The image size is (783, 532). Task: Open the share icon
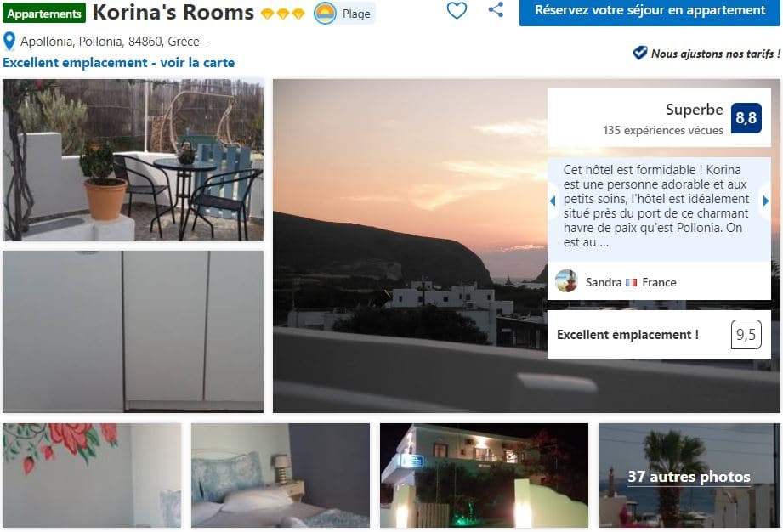496,9
